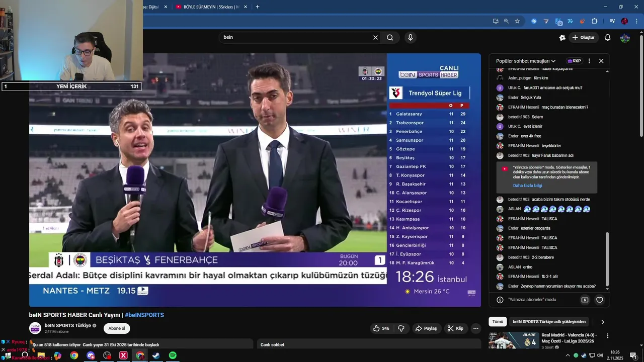
Task: Open Spotify from the taskbar
Action: coord(173,355)
